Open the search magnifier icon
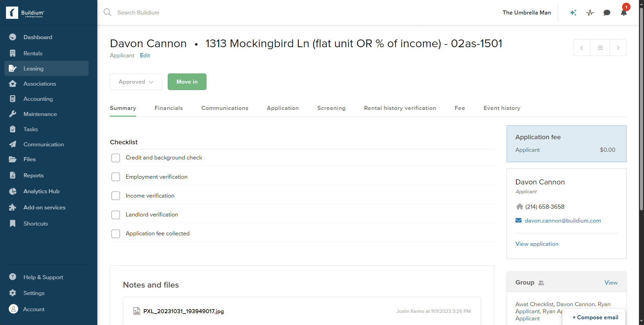This screenshot has height=325, width=644. [x=107, y=12]
